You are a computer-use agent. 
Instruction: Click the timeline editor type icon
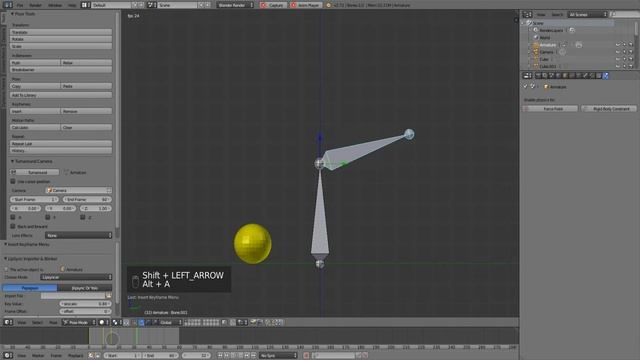tap(8, 356)
